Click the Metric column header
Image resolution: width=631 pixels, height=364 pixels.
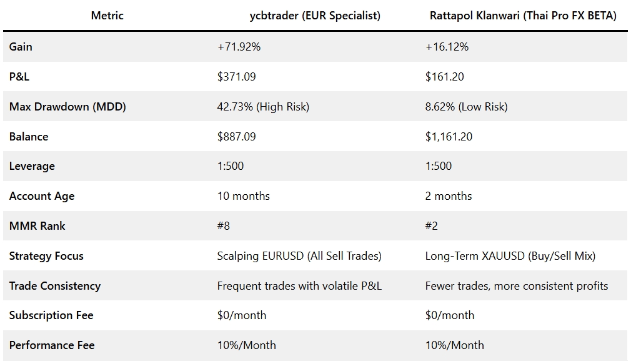click(x=107, y=16)
